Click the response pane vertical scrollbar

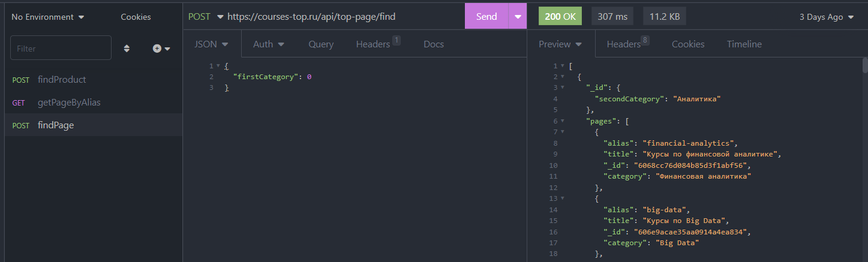[864, 65]
